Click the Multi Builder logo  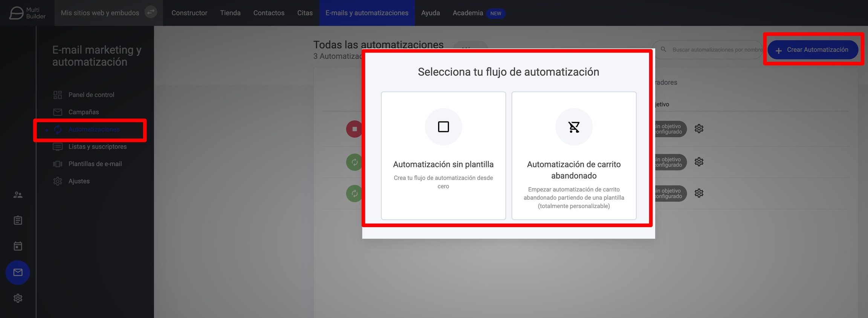coord(27,13)
